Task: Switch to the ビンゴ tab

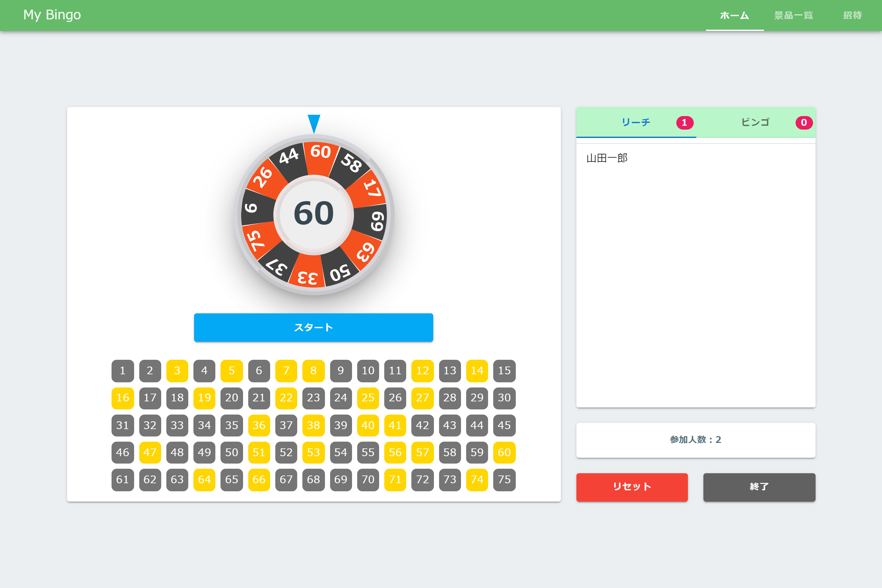Action: click(756, 122)
